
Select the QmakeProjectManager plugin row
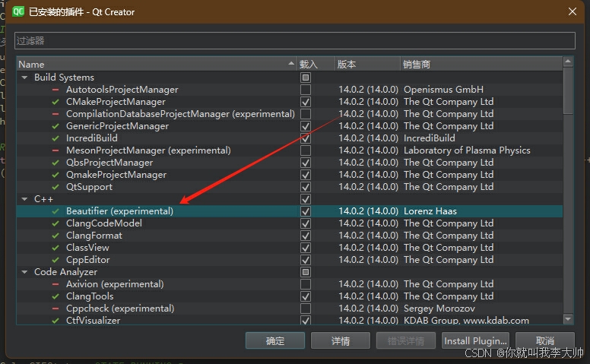(290, 175)
